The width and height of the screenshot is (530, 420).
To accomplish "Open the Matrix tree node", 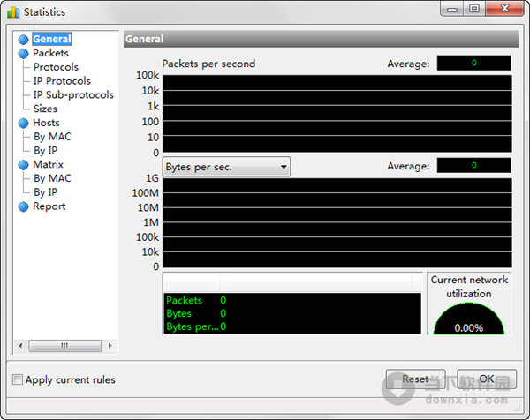I will [48, 164].
